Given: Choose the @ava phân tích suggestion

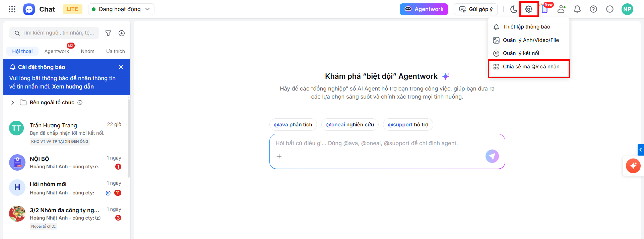Looking at the screenshot, I should click(x=293, y=125).
